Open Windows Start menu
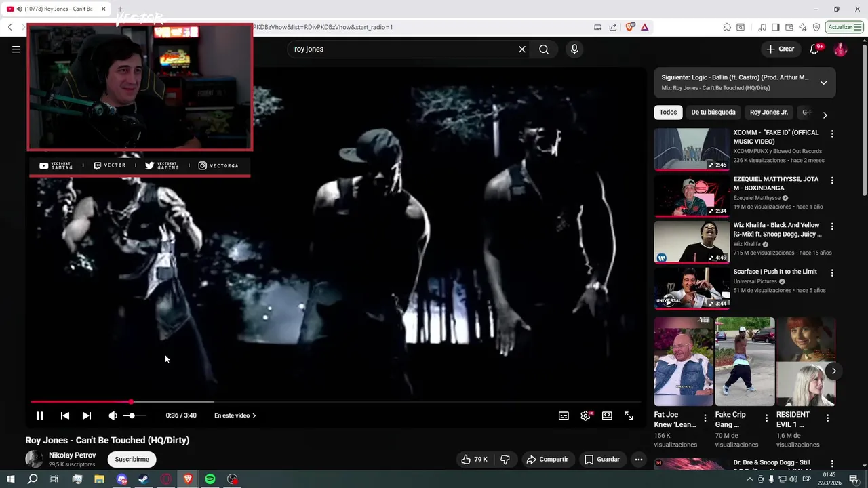 [11, 479]
